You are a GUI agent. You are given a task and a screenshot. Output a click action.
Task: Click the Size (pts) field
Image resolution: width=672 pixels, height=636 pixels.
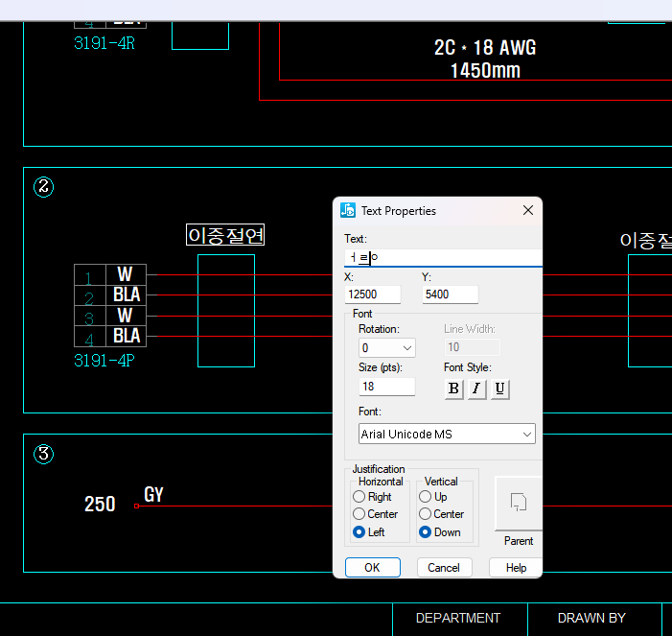(386, 387)
